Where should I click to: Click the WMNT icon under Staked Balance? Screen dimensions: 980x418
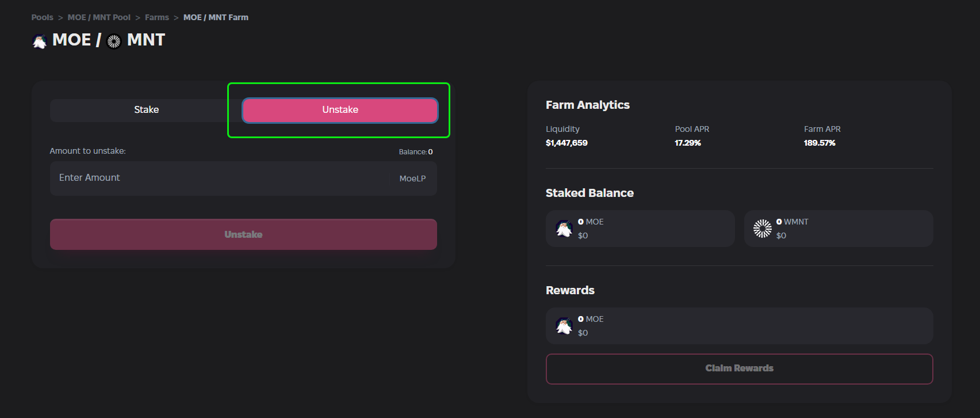[x=762, y=229]
